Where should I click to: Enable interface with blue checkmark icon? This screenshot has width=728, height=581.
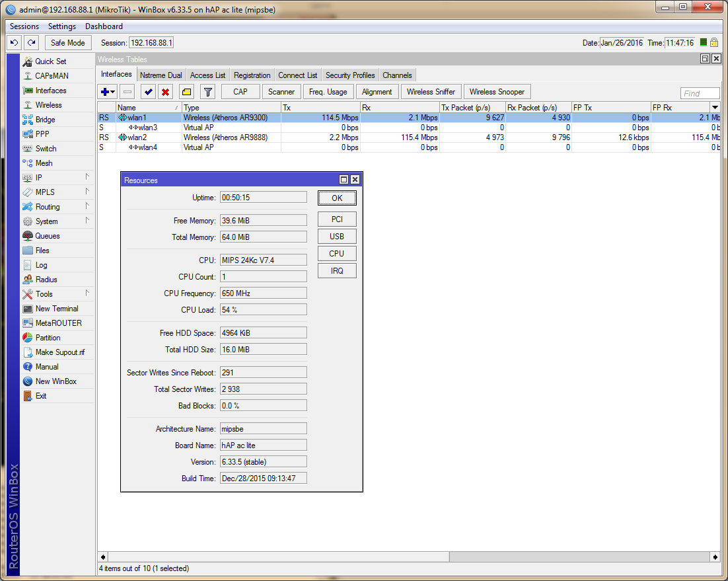click(149, 92)
